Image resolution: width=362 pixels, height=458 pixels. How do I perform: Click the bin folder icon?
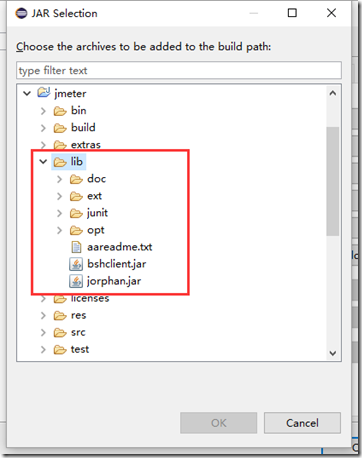click(x=60, y=111)
